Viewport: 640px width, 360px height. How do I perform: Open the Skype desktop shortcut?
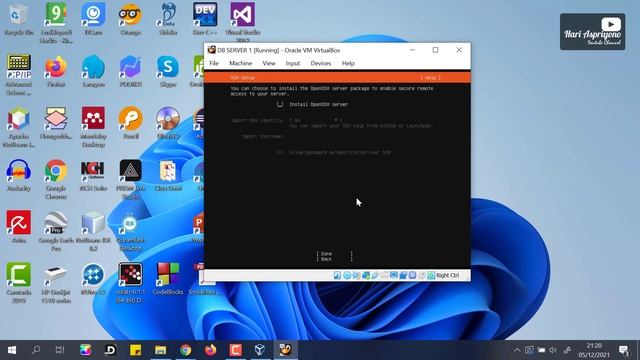[x=168, y=72]
